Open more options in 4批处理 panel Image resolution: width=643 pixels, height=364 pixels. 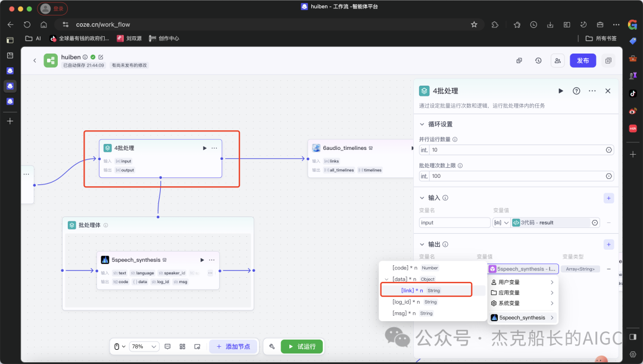click(x=592, y=91)
